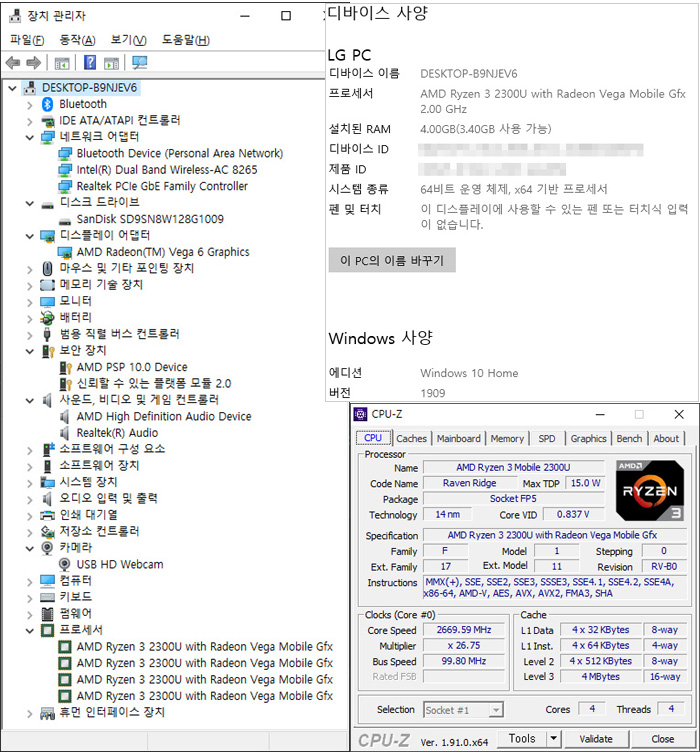Collapse the 보안 장치 category
This screenshot has height=755, width=700.
tap(30, 351)
